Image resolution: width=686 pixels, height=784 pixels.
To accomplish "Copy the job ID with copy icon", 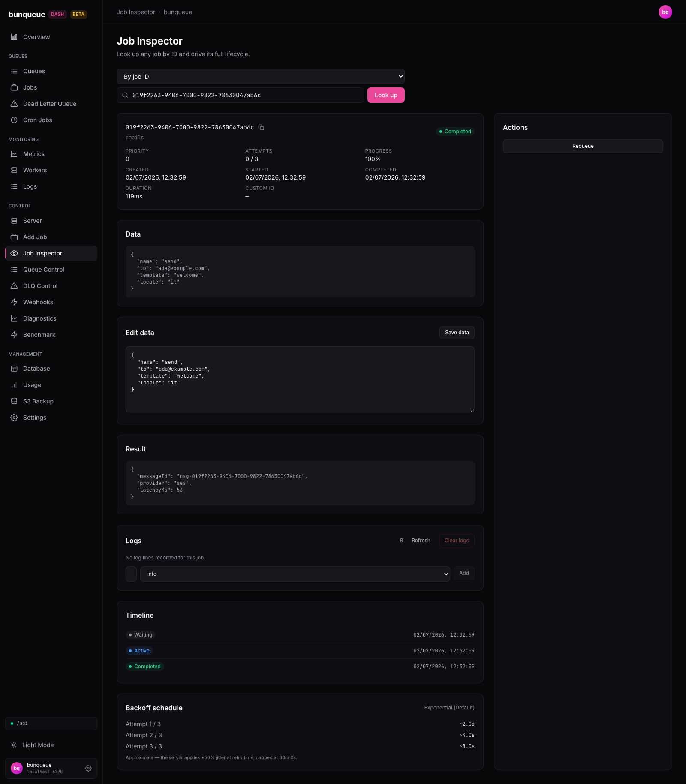I will [261, 127].
